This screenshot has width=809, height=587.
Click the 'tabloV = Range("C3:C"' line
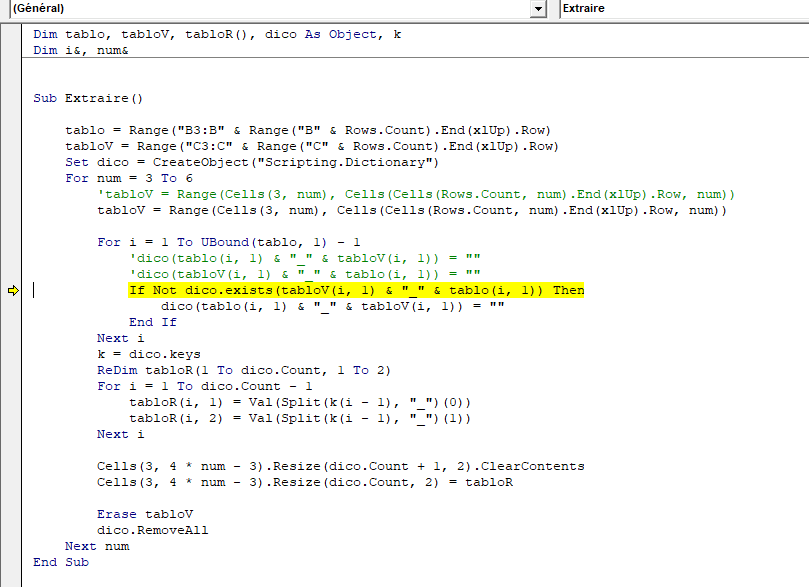(x=312, y=146)
